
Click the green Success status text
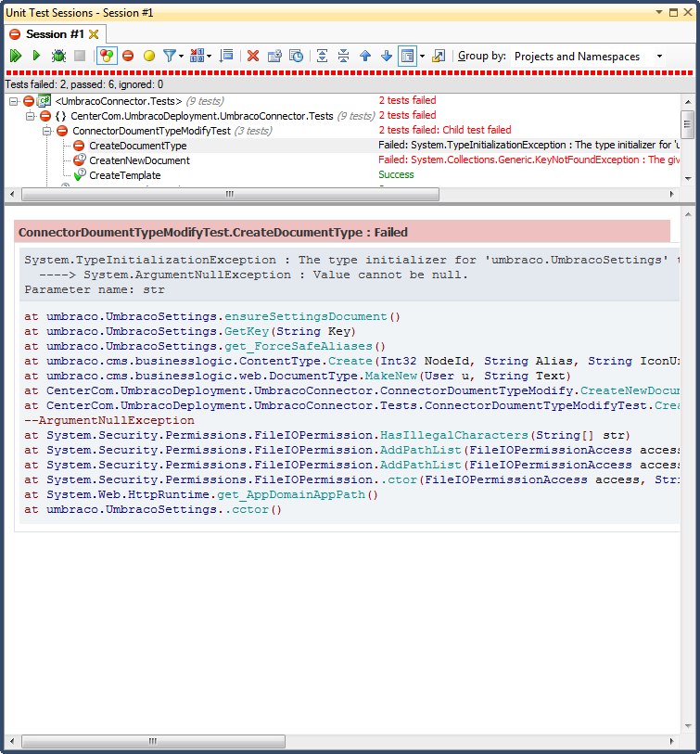(396, 174)
